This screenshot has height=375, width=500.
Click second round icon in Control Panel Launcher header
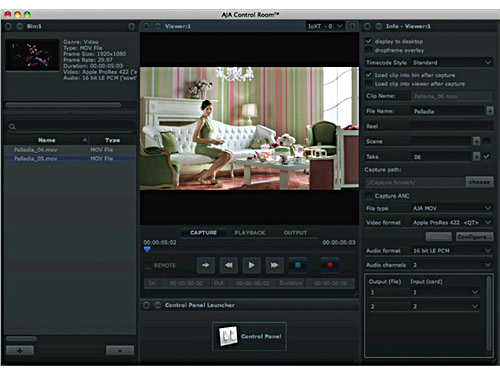click(x=157, y=305)
